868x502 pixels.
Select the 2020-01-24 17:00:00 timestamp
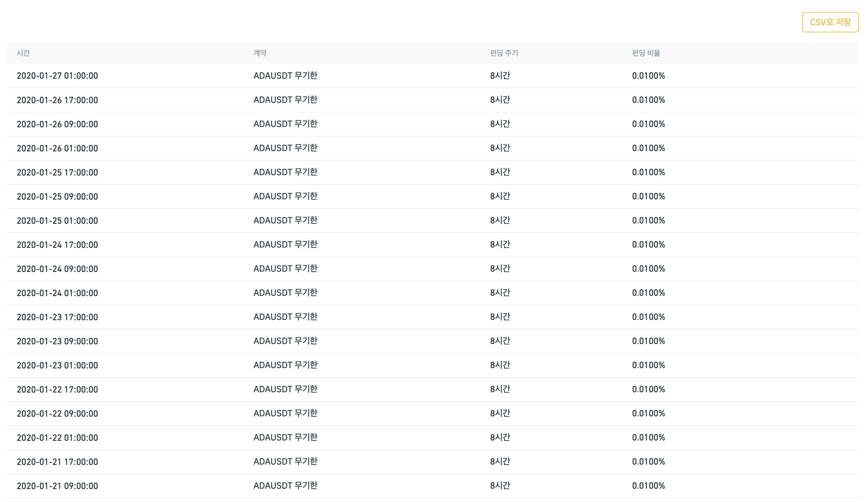(x=57, y=245)
